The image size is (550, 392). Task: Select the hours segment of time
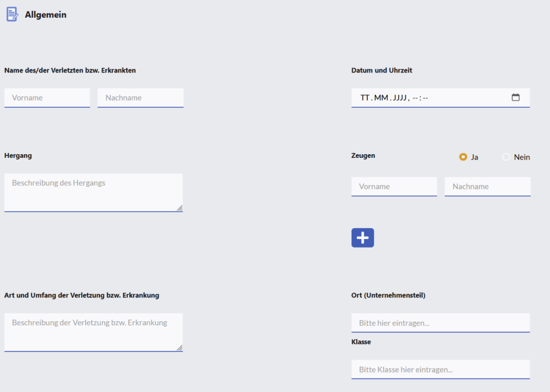[415, 98]
